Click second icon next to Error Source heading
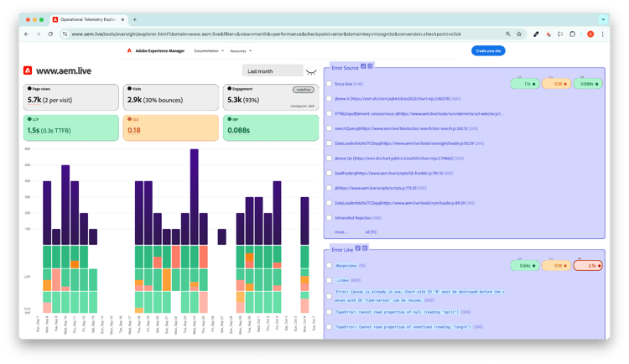 (371, 66)
